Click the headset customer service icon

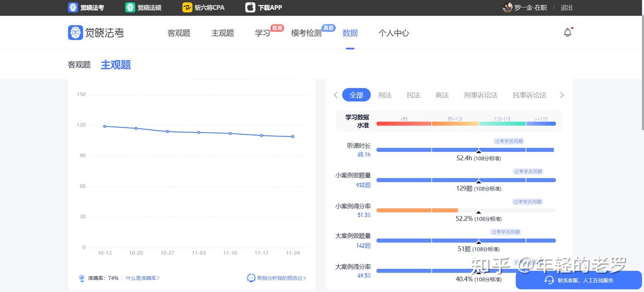click(x=549, y=280)
